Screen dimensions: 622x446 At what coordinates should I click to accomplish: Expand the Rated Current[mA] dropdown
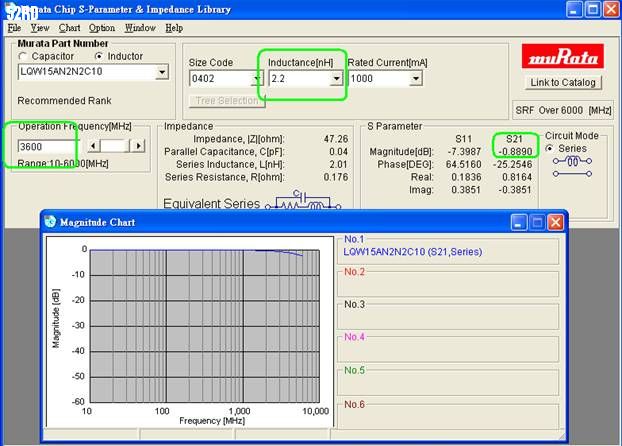415,79
